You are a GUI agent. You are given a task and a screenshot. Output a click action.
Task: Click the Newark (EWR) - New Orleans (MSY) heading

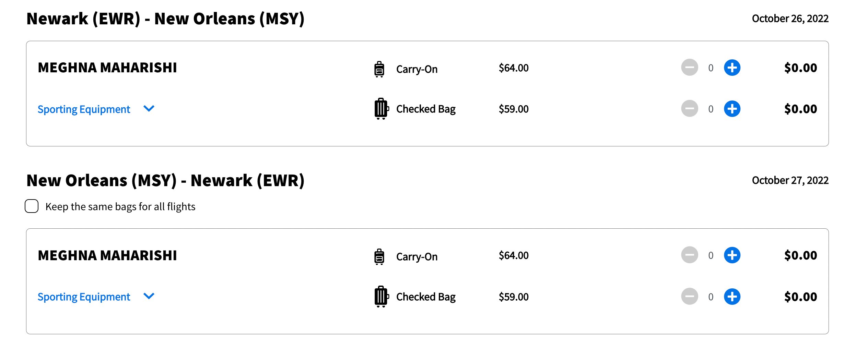165,19
